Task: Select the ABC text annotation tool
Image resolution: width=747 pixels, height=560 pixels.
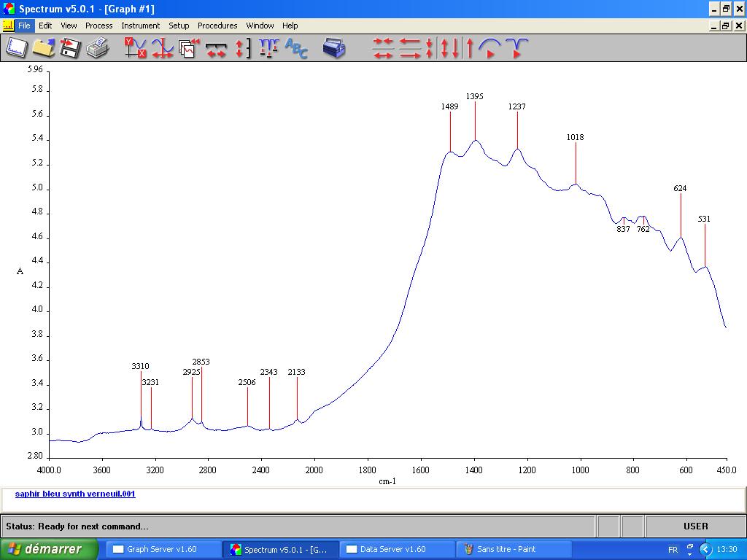Action: point(296,48)
